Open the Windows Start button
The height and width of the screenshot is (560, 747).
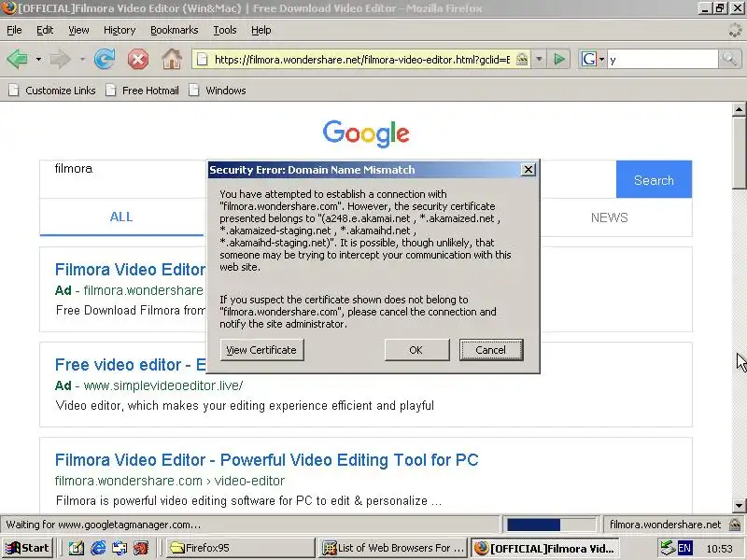click(x=27, y=548)
